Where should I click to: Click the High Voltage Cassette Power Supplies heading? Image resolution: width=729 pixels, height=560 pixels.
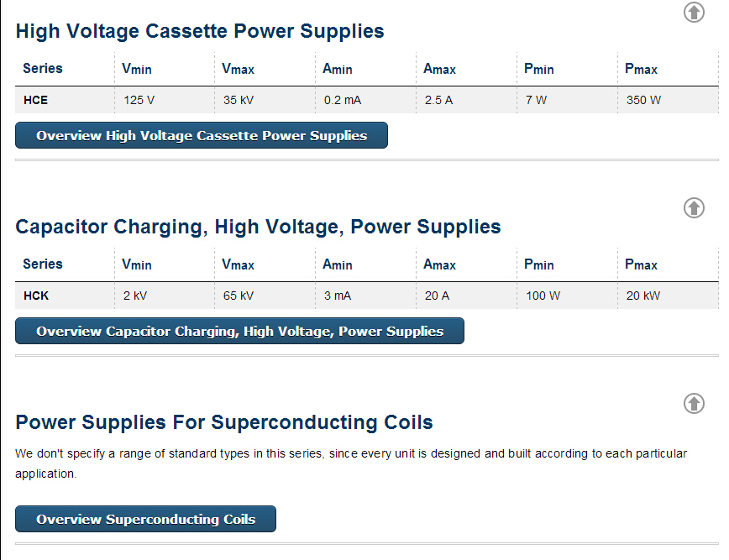[x=200, y=31]
